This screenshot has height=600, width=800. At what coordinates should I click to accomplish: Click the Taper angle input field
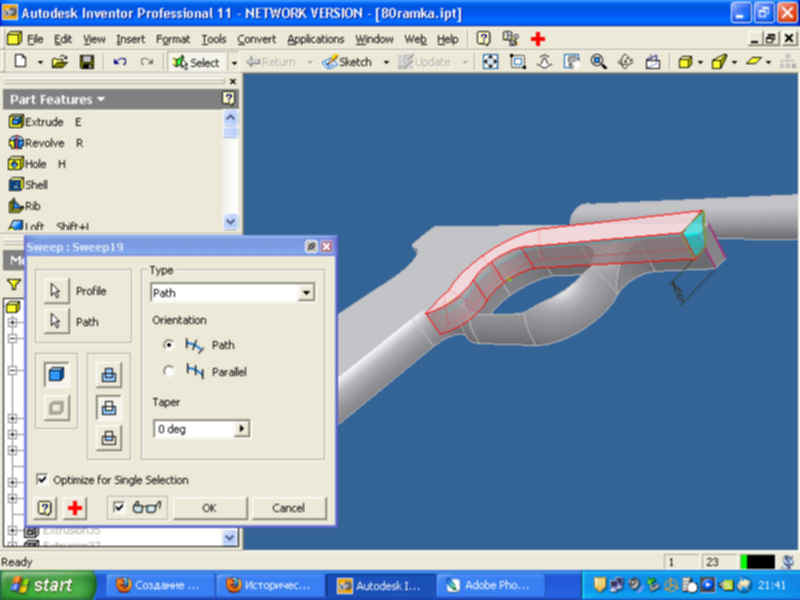tap(193, 429)
